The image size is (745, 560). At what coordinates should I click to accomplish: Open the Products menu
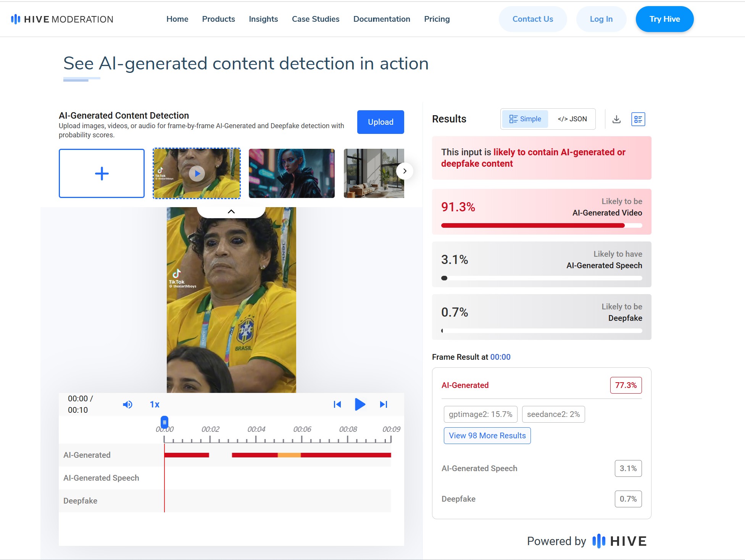[x=218, y=19]
